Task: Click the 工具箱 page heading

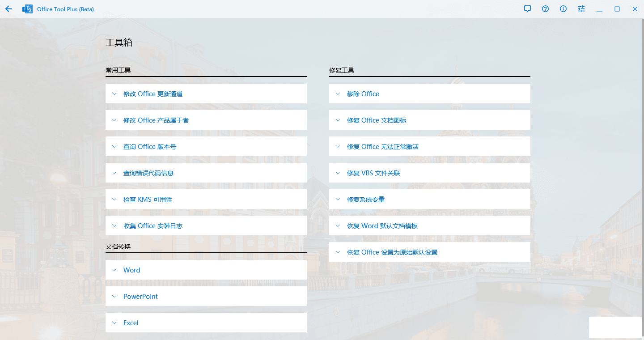Action: pos(119,42)
